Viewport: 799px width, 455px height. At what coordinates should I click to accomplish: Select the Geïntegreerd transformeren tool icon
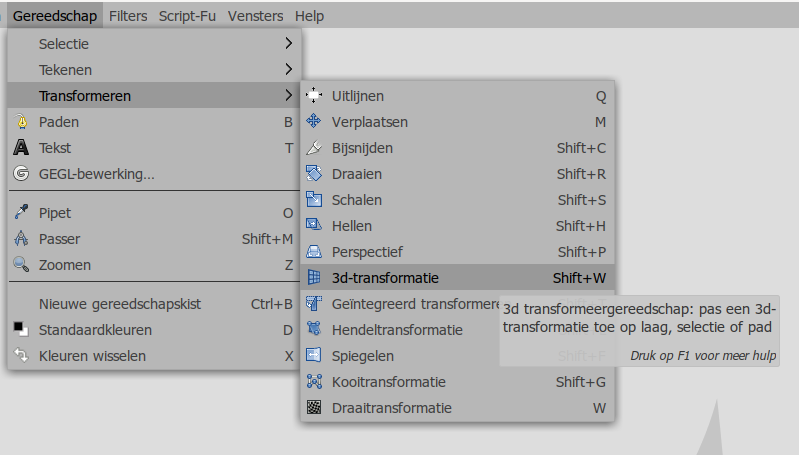(314, 303)
